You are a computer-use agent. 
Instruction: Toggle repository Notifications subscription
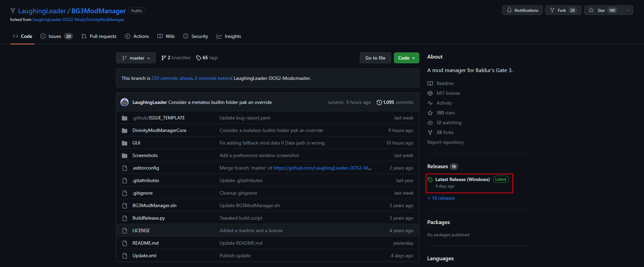(x=522, y=10)
